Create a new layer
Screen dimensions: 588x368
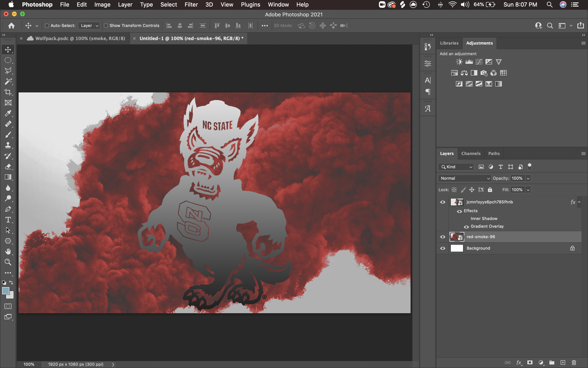coord(563,362)
